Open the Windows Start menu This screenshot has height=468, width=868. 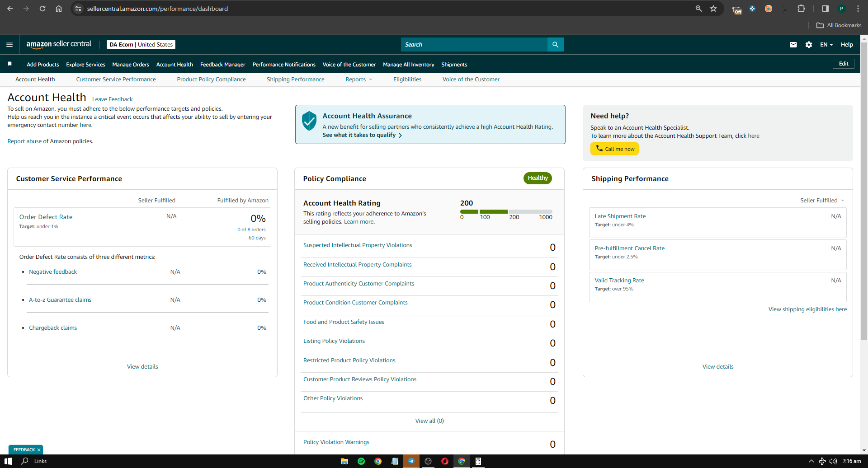(8, 461)
